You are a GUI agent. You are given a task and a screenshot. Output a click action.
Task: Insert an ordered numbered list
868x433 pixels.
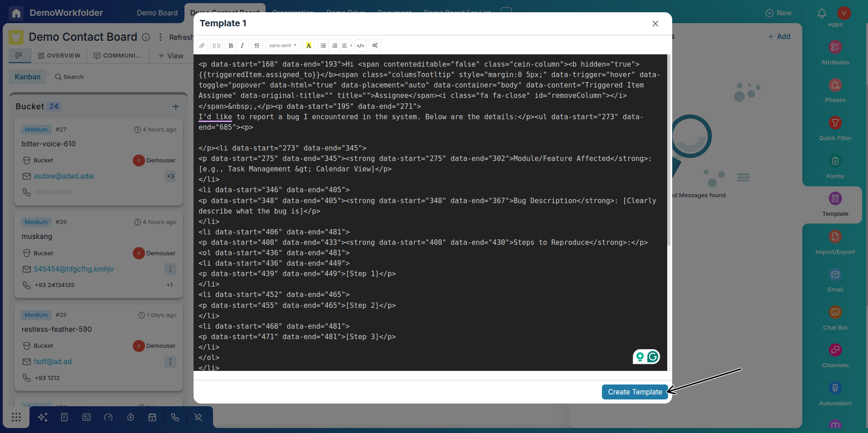tap(335, 45)
